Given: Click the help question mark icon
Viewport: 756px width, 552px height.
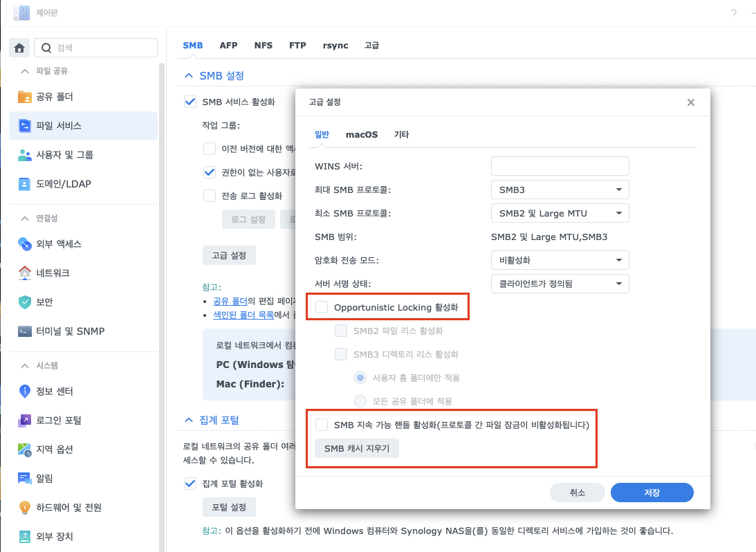Looking at the screenshot, I should click(x=733, y=13).
